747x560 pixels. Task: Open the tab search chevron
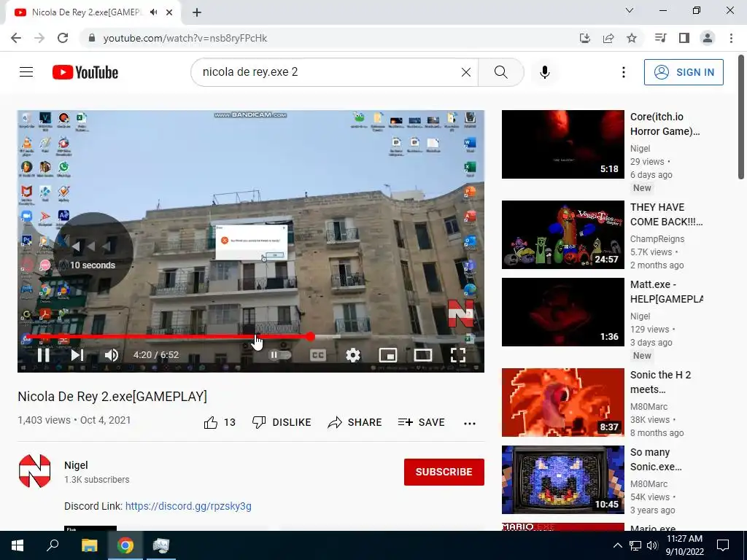[630, 10]
